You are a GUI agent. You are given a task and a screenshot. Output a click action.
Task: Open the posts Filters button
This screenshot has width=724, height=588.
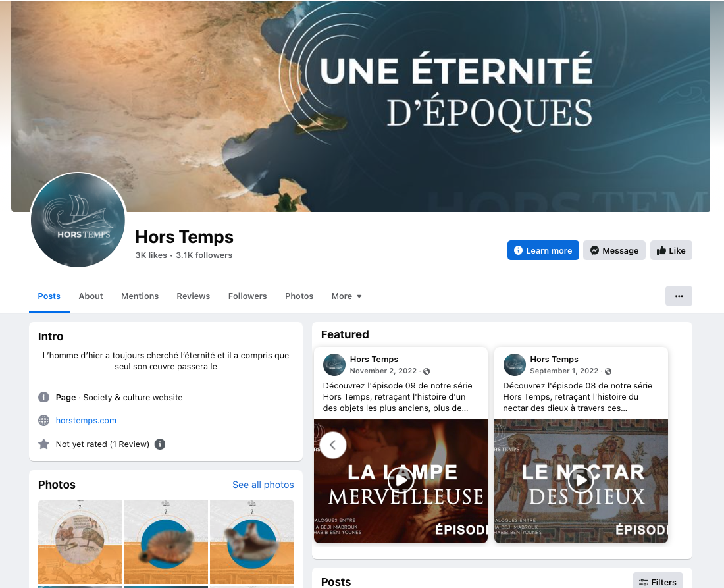[658, 582]
